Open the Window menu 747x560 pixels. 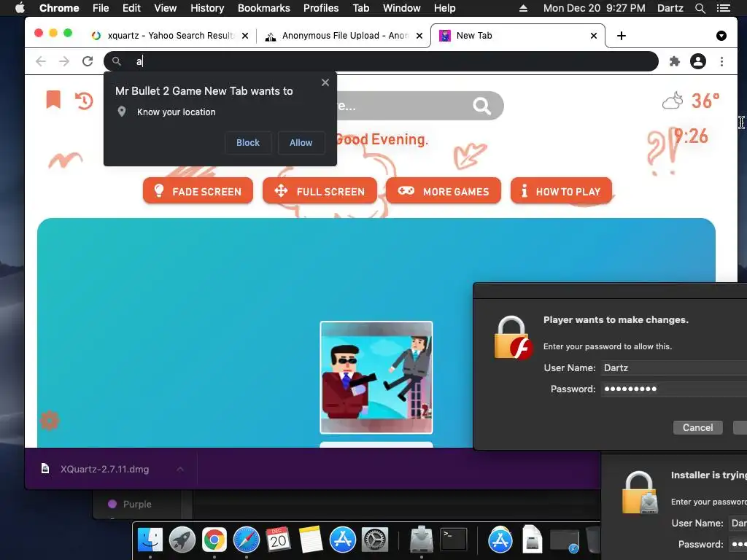[402, 8]
